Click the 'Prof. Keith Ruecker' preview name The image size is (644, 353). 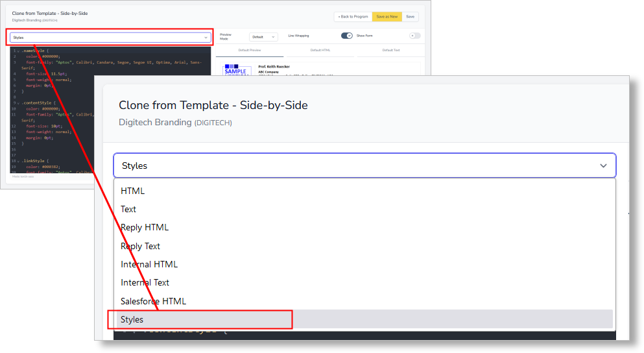click(x=274, y=67)
